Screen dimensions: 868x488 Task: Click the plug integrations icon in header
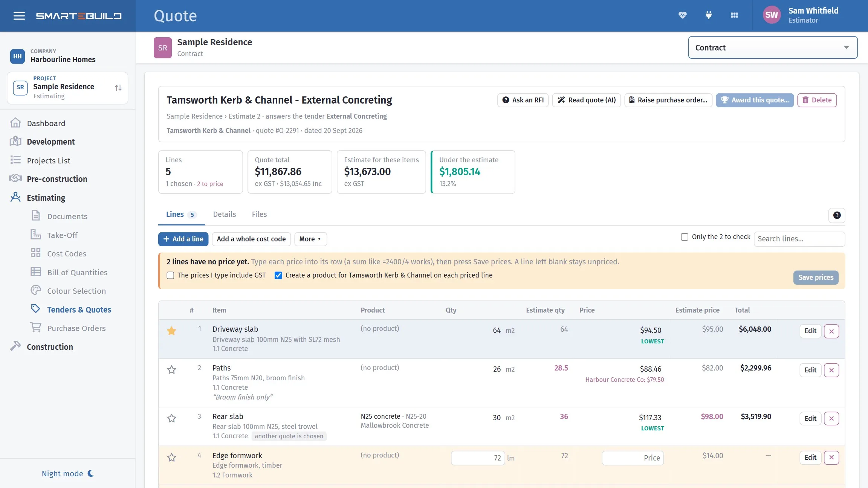tap(708, 15)
